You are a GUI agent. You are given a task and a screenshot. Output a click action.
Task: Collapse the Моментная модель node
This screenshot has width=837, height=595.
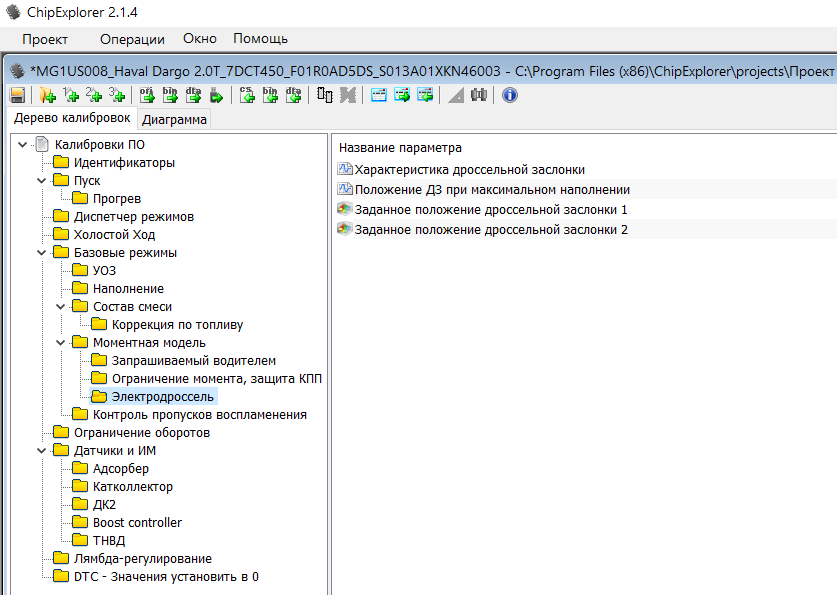coord(60,343)
